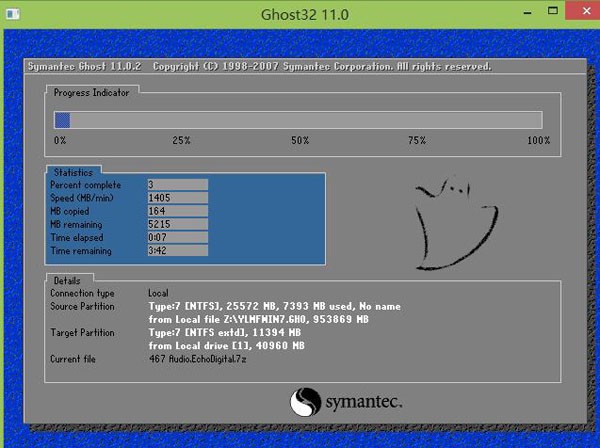Click the 'Time elapsed' label

point(77,238)
